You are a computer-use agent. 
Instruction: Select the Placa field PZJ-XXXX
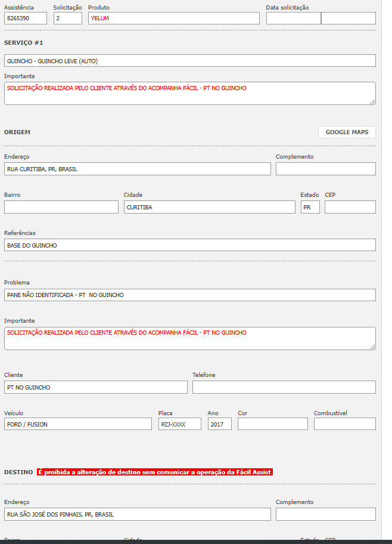click(x=179, y=424)
